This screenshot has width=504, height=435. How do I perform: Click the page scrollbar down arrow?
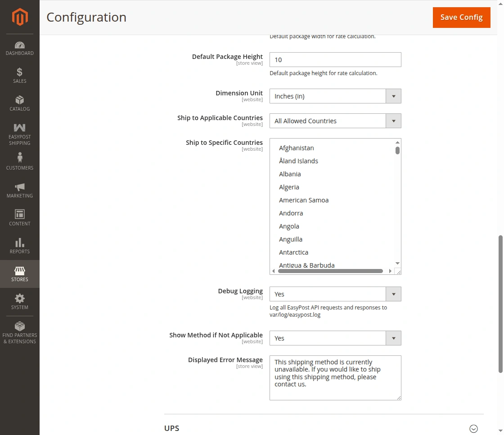point(500,431)
